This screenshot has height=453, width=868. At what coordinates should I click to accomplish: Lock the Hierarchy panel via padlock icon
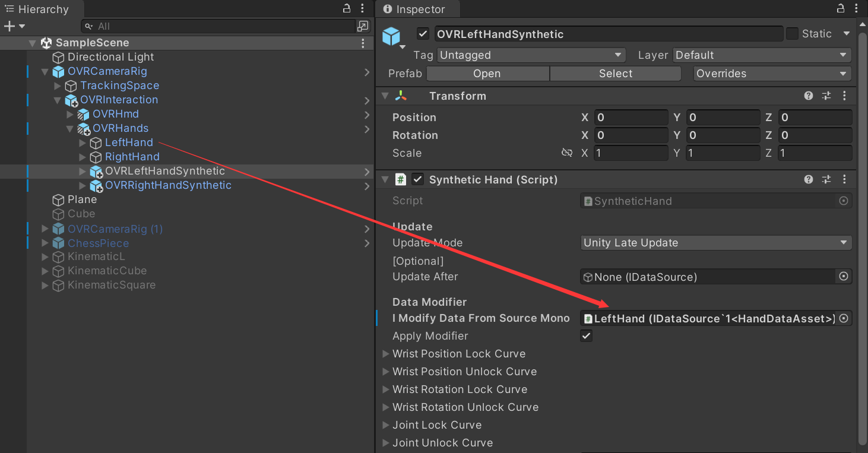pyautogui.click(x=347, y=8)
